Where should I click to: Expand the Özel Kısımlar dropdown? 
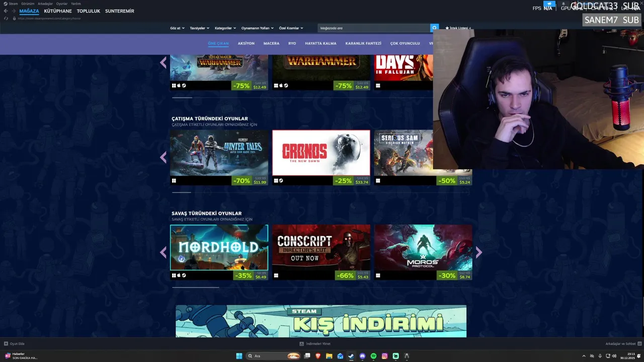(x=291, y=28)
